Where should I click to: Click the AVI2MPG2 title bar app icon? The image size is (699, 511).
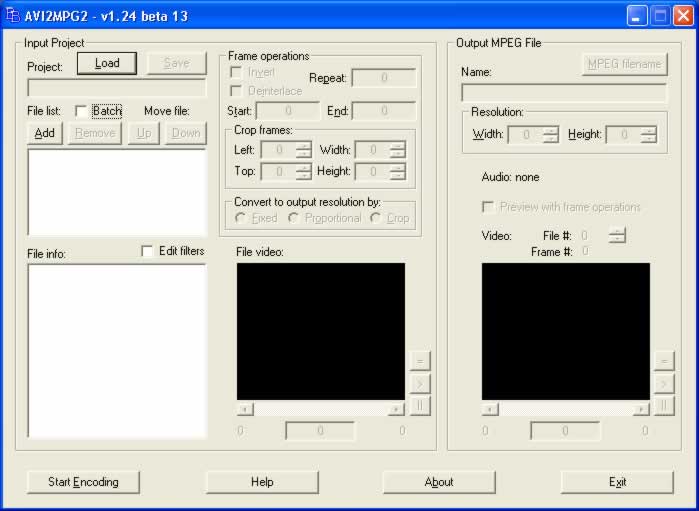pyautogui.click(x=13, y=15)
